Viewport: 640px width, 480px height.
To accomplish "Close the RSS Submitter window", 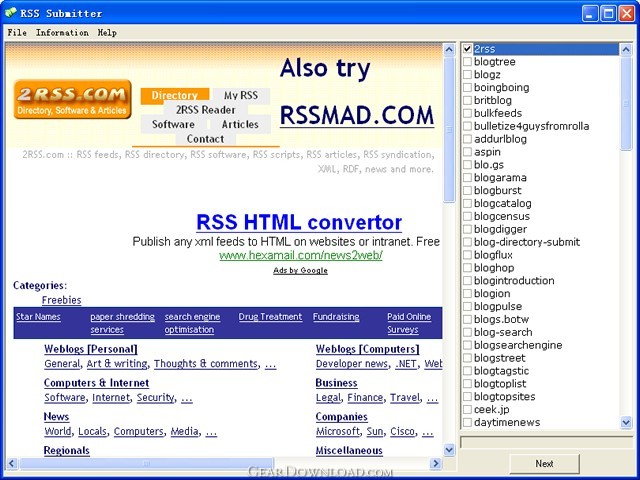I will tap(627, 13).
